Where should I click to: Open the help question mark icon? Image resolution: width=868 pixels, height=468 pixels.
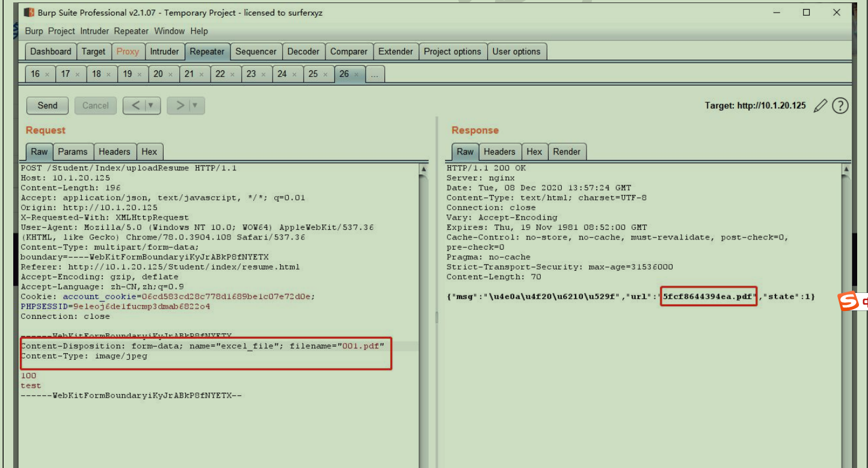click(840, 106)
